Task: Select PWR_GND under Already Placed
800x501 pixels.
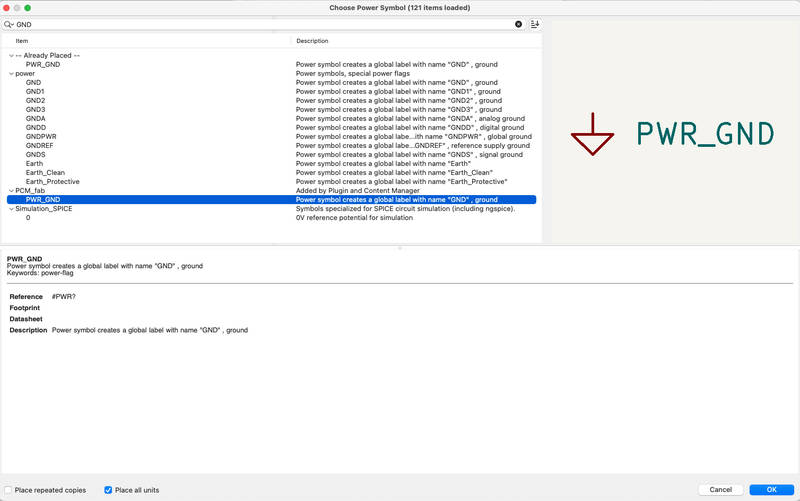Action: (43, 65)
